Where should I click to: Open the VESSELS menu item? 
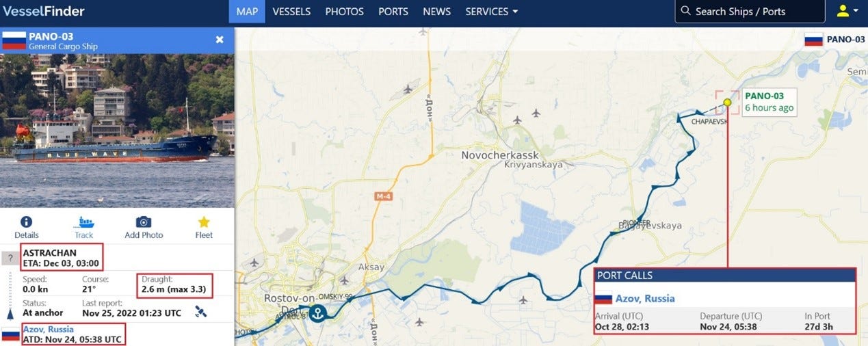click(x=291, y=12)
